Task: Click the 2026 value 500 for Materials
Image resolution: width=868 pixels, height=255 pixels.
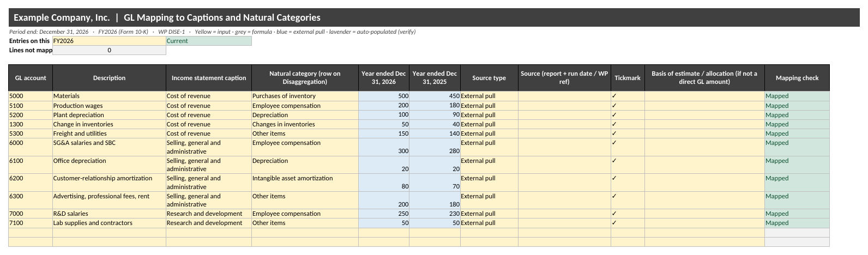Action: pos(384,96)
